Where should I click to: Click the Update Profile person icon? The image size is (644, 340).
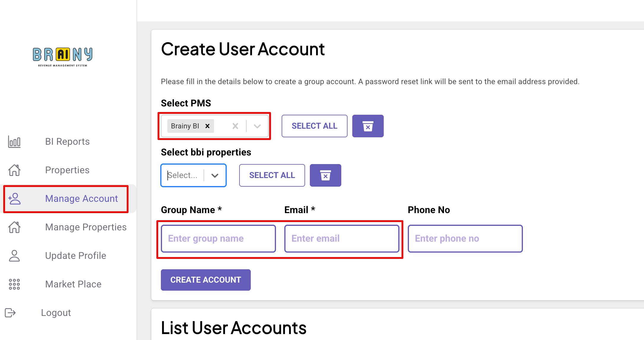tap(14, 256)
